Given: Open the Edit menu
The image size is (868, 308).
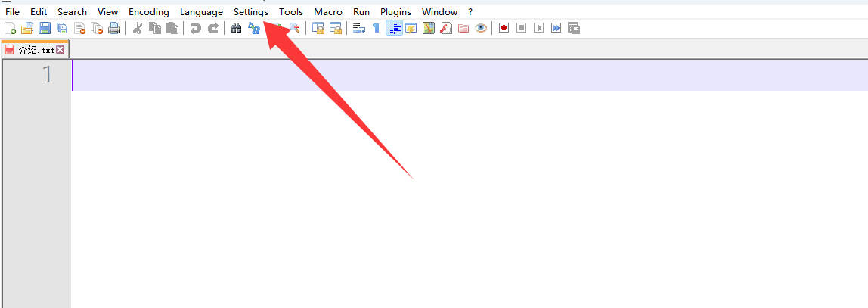Looking at the screenshot, I should coord(39,11).
